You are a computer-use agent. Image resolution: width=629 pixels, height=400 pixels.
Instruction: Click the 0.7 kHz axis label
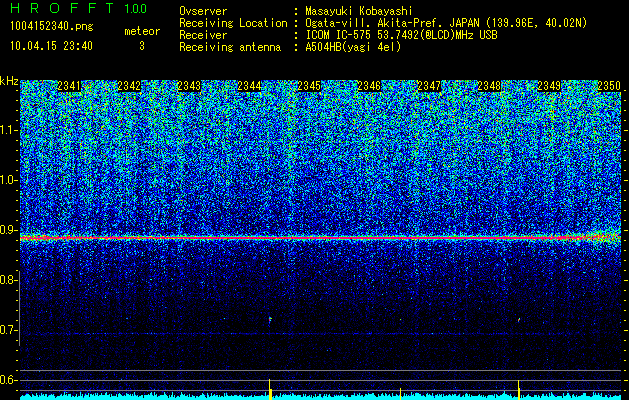click(x=9, y=330)
